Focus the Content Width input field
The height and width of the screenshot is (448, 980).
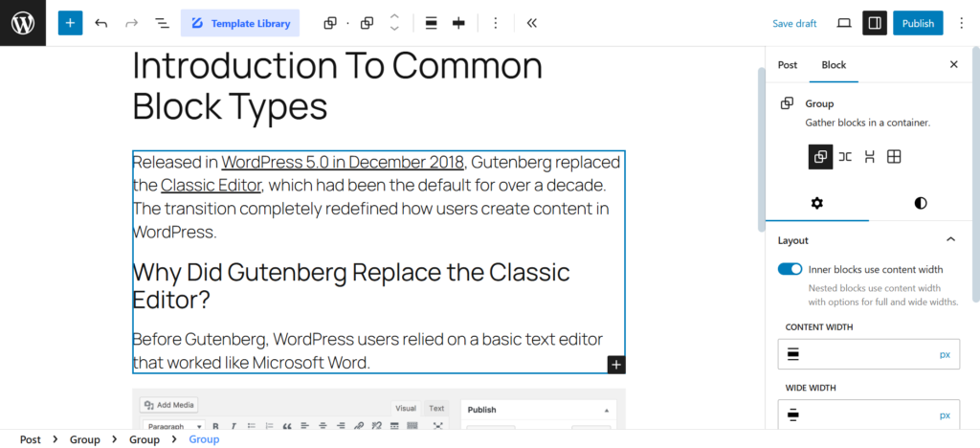pos(869,354)
